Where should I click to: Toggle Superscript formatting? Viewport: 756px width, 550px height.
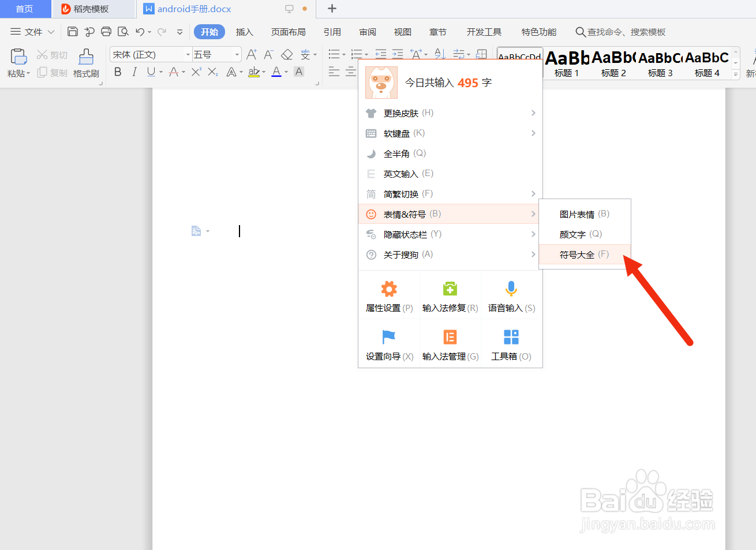tap(196, 72)
